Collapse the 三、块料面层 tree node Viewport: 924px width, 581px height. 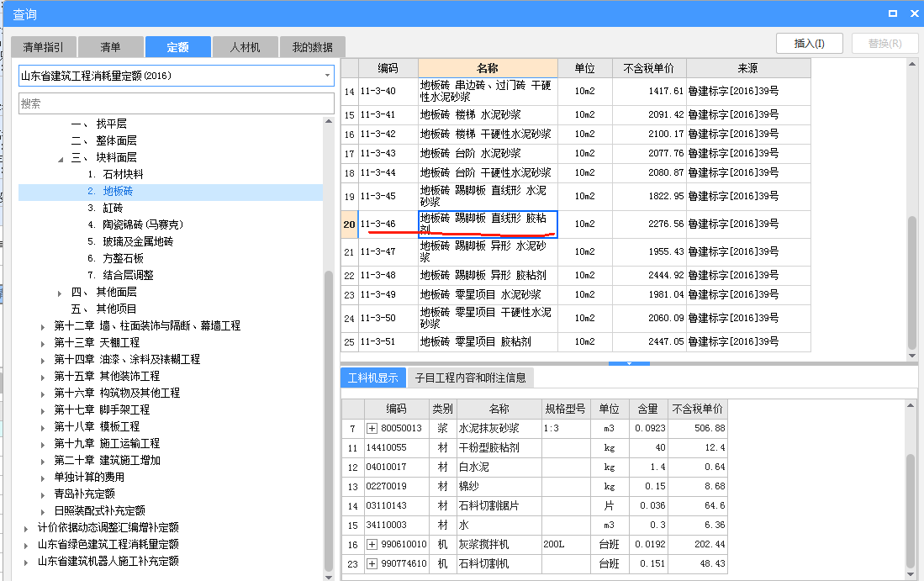pos(61,159)
